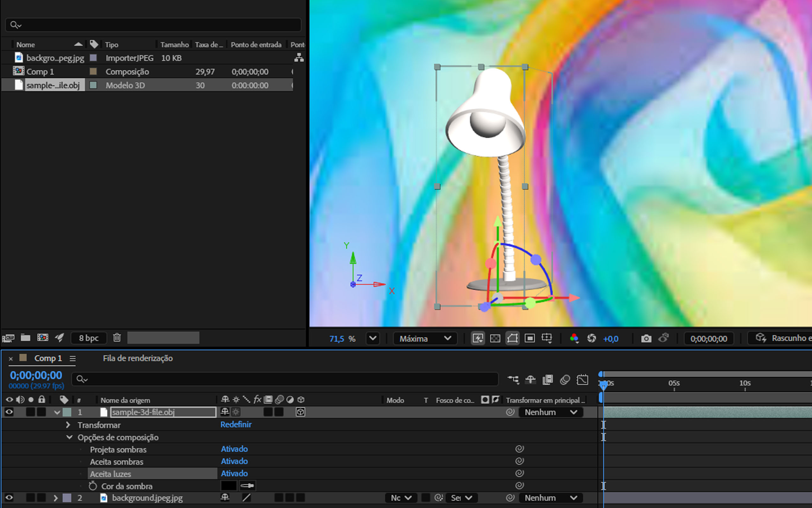
Task: Open the Máxima resolution dropdown
Action: (x=425, y=339)
